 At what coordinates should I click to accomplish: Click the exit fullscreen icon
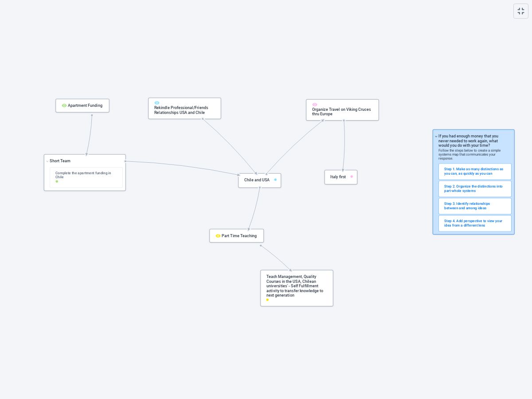521,11
